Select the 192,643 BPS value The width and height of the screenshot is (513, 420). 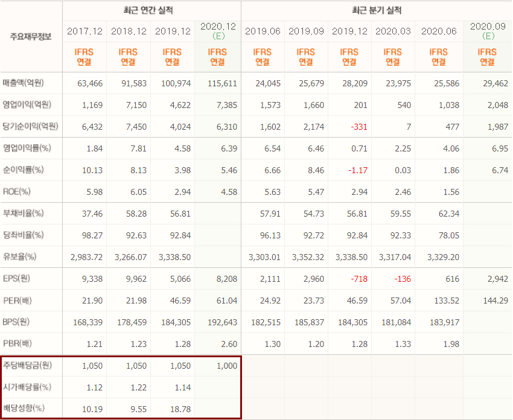pos(223,322)
